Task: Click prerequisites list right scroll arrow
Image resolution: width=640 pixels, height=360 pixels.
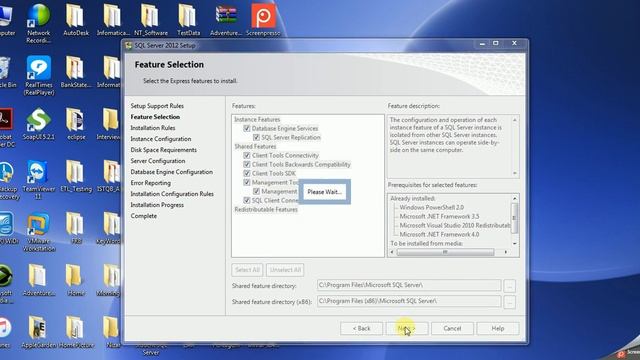Action: coord(506,252)
